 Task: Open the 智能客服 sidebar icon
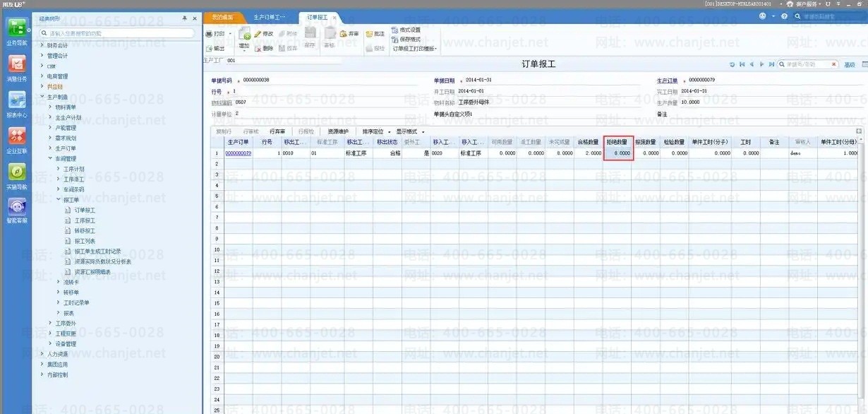click(17, 207)
